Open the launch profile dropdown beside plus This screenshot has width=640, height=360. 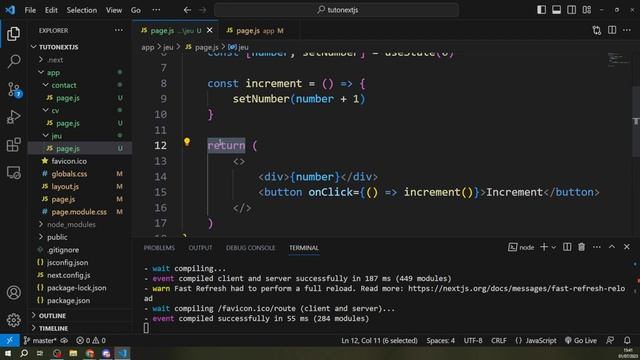(554, 247)
